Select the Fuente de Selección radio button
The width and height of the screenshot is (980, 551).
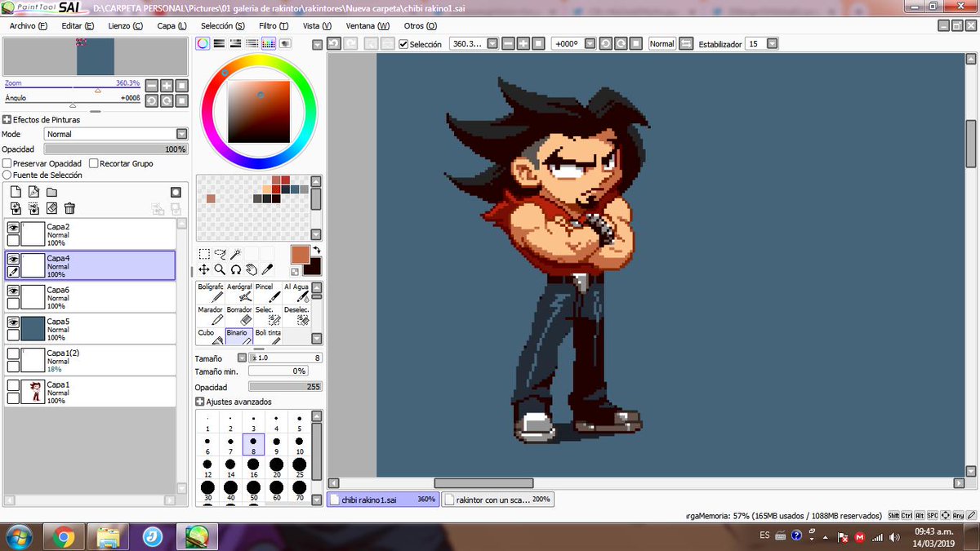7,175
